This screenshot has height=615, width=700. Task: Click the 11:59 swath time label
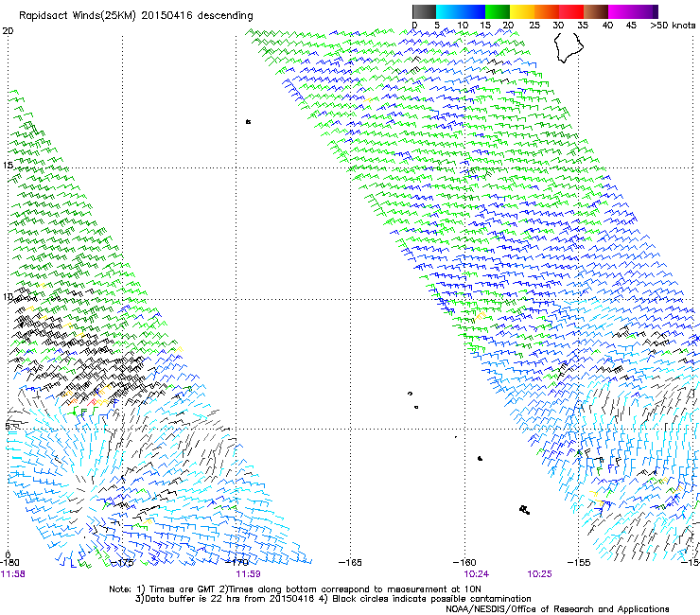click(x=248, y=574)
